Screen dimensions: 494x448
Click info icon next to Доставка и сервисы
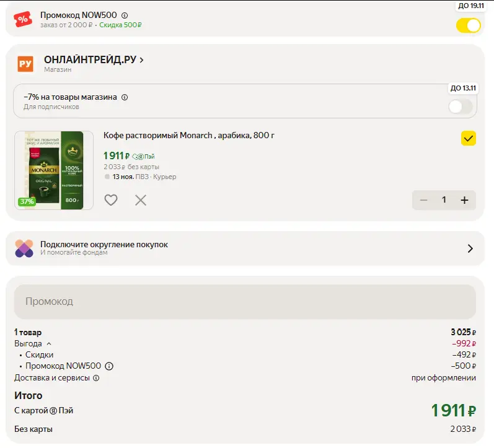[96, 378]
